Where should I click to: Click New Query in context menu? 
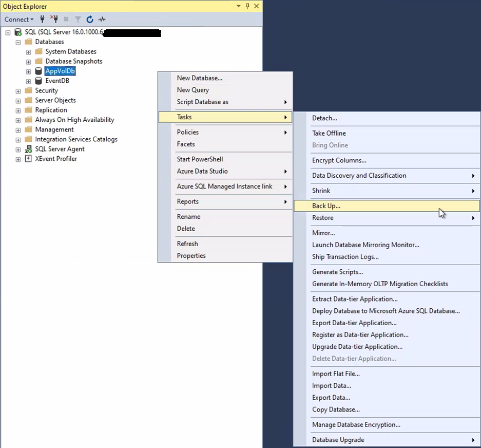point(193,90)
